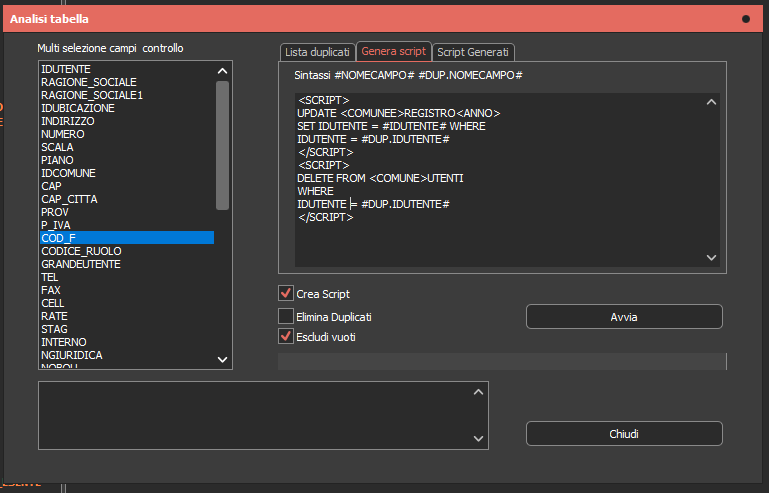Select the GRANDEUTENTE field
This screenshot has width=769, height=493.
[x=127, y=264]
